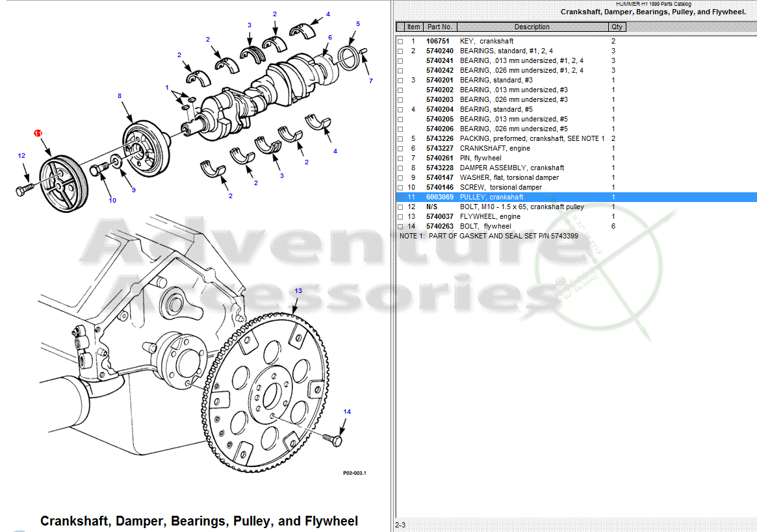
Task: Tick the checkbox for part 106751 KEY
Action: (x=400, y=42)
